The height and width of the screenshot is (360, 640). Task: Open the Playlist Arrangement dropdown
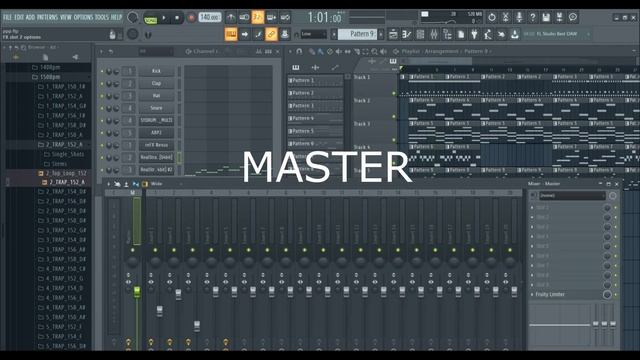(442, 51)
